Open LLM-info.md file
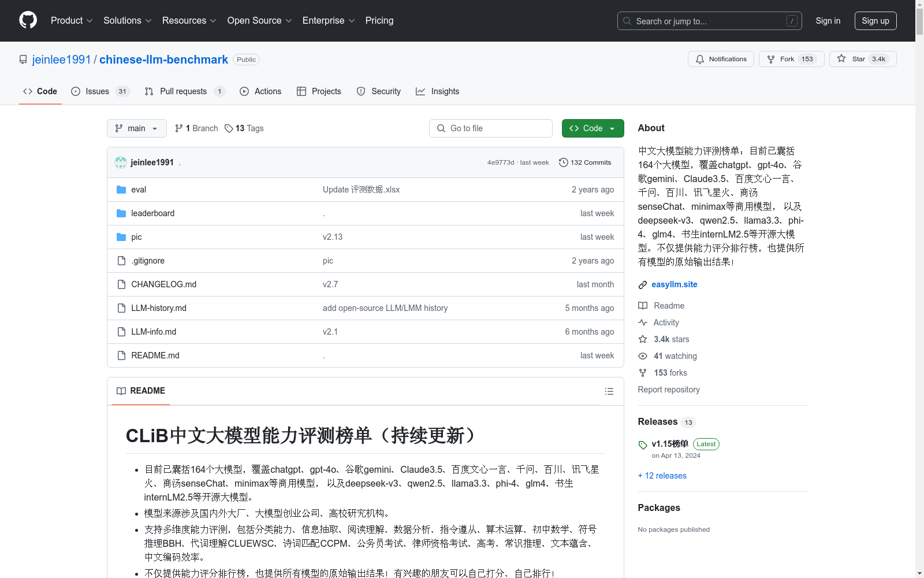The height and width of the screenshot is (578, 924). click(x=154, y=332)
